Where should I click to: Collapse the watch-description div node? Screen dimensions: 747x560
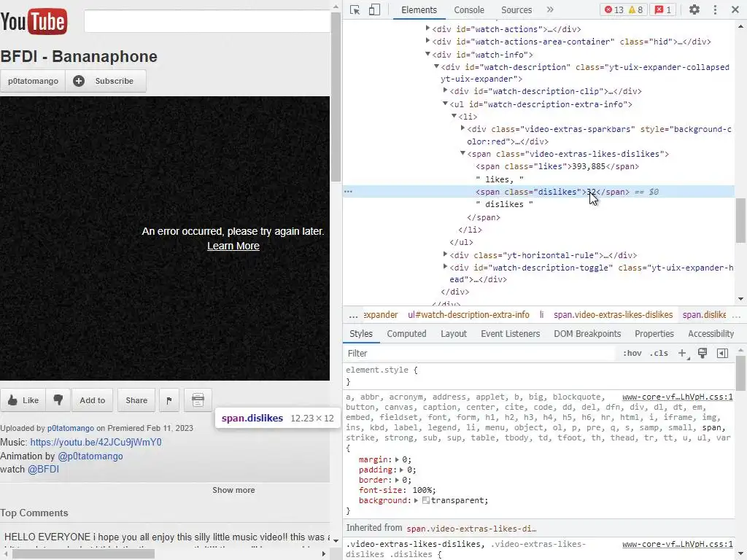tap(436, 66)
